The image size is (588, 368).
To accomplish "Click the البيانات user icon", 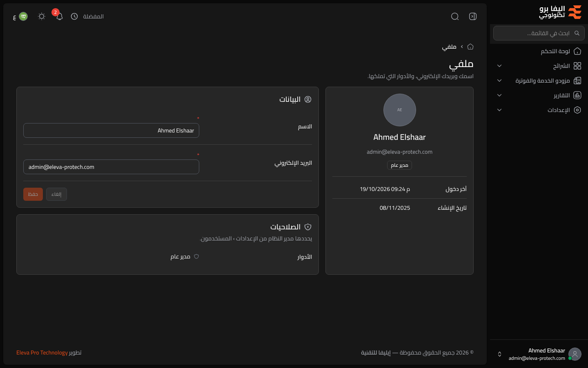I will pos(308,99).
